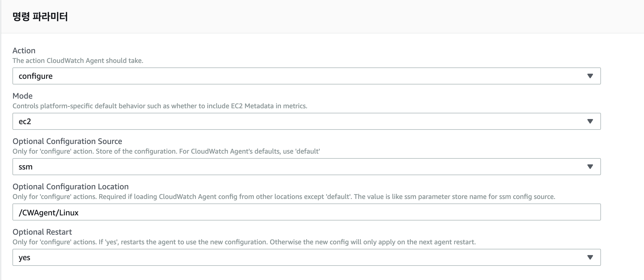The image size is (644, 280).
Task: Click the arrow icon on Optional Restart dropdown
Action: [590, 257]
